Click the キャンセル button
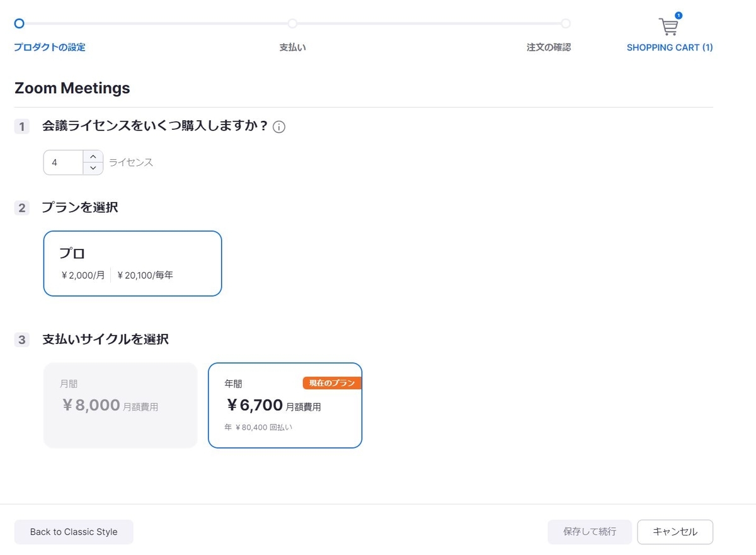 pos(675,532)
